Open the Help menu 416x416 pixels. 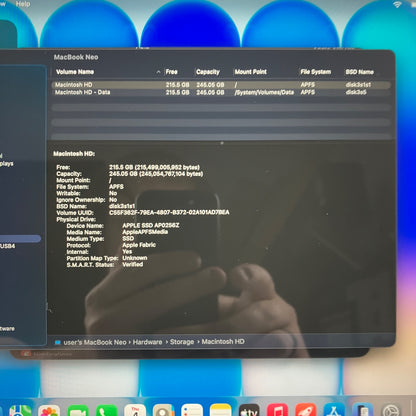click(23, 4)
